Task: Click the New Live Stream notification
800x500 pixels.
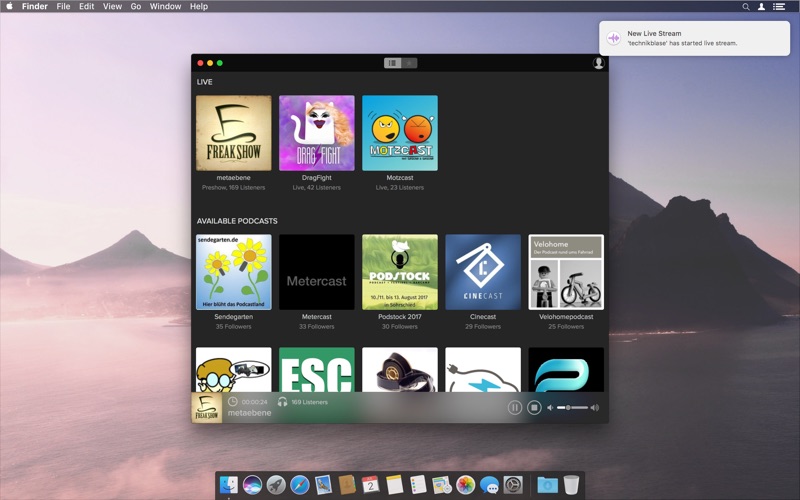Action: click(x=694, y=38)
